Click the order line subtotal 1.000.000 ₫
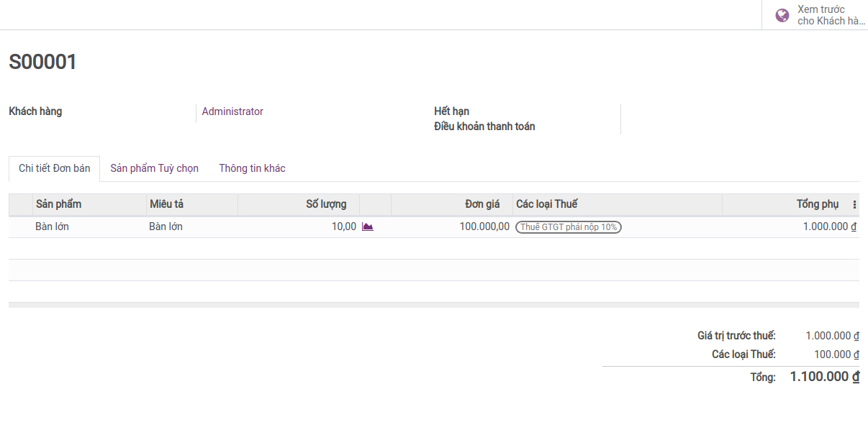 pyautogui.click(x=830, y=227)
